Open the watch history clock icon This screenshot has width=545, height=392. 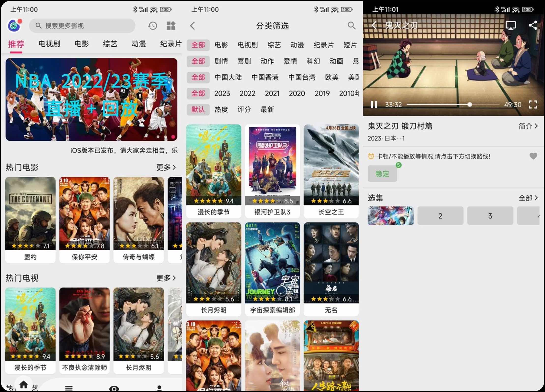point(152,26)
